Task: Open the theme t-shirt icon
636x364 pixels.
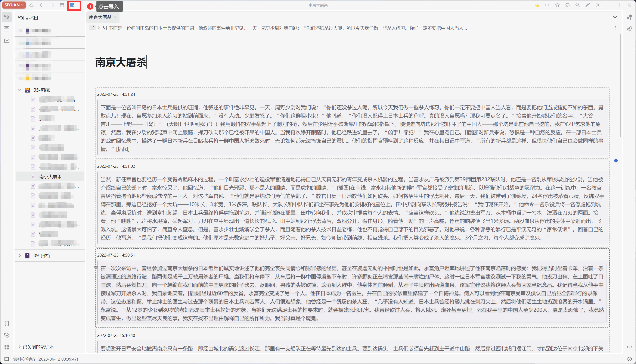Action: coord(557,5)
